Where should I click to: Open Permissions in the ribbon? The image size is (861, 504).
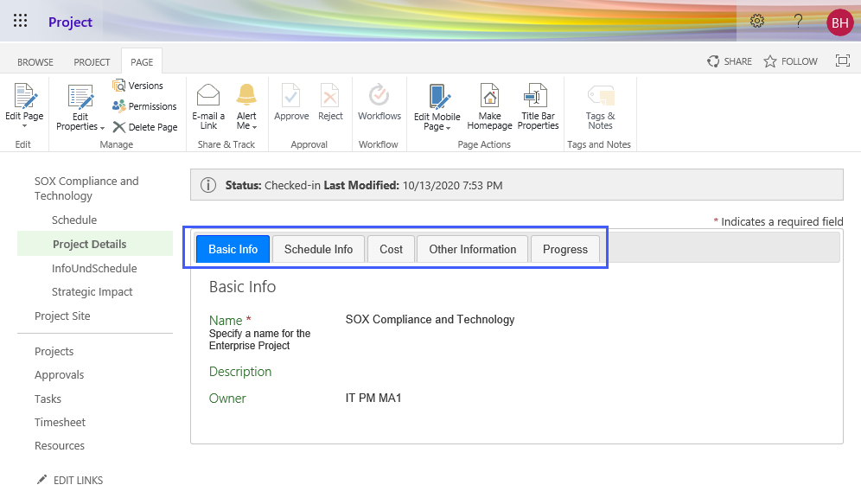pos(119,106)
